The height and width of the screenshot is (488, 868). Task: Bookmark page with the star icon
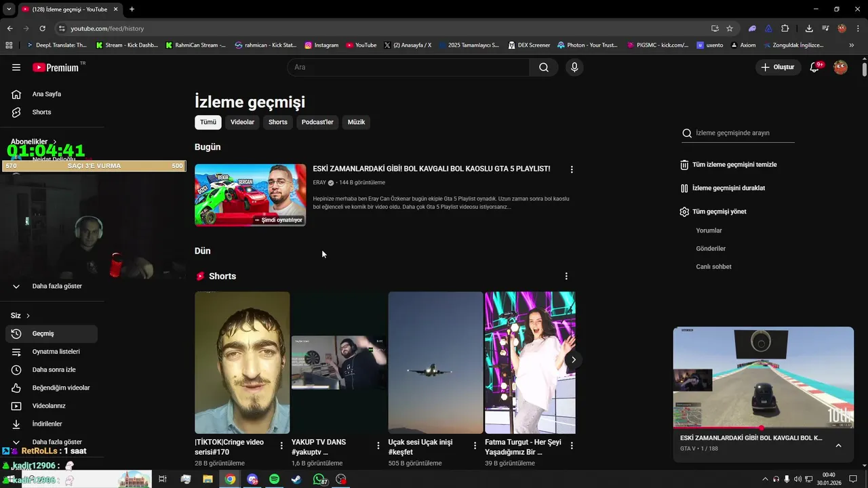tap(730, 28)
